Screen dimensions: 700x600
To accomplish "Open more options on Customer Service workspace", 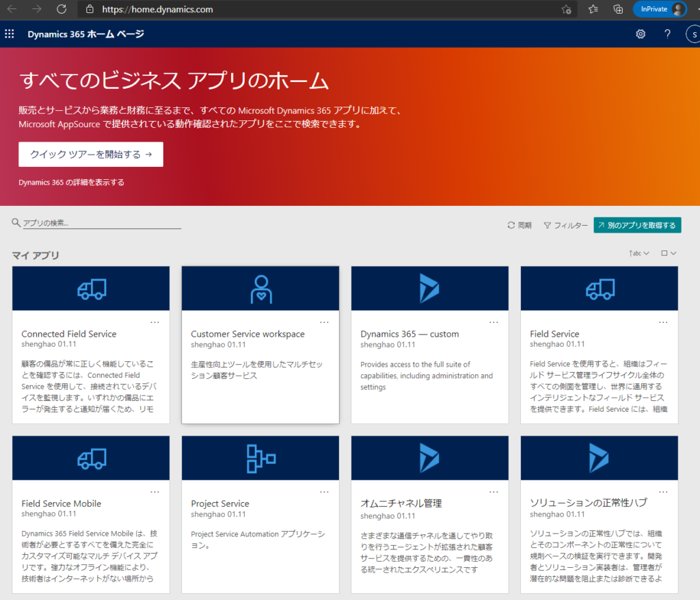I will point(324,322).
